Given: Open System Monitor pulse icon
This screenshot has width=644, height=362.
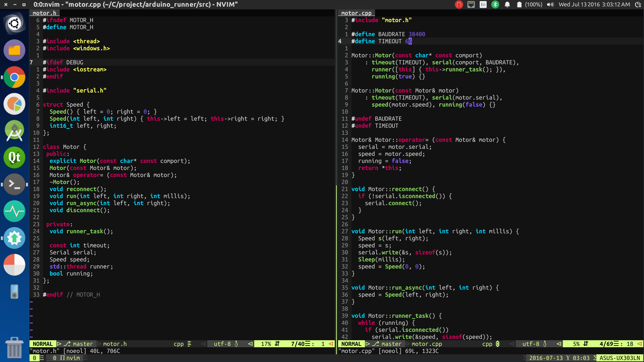Looking at the screenshot, I should pos(14,211).
